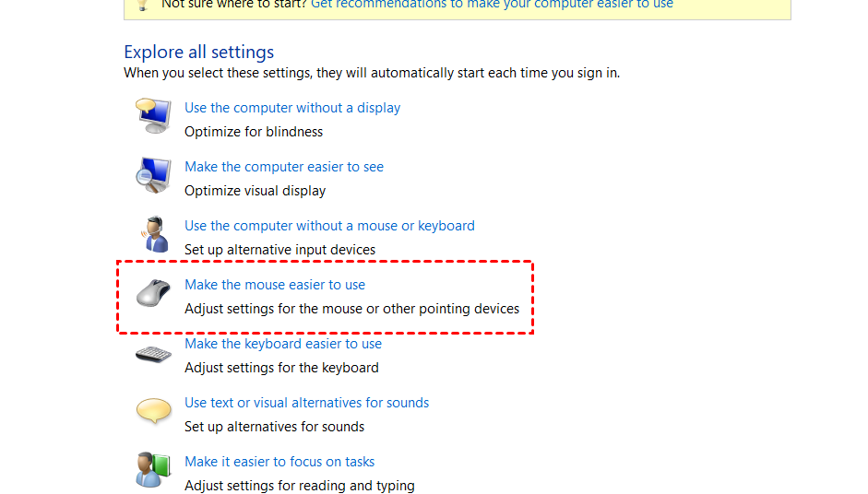Viewport: 868px width, 494px height.
Task: Click the Explore all settings heading
Action: click(198, 52)
